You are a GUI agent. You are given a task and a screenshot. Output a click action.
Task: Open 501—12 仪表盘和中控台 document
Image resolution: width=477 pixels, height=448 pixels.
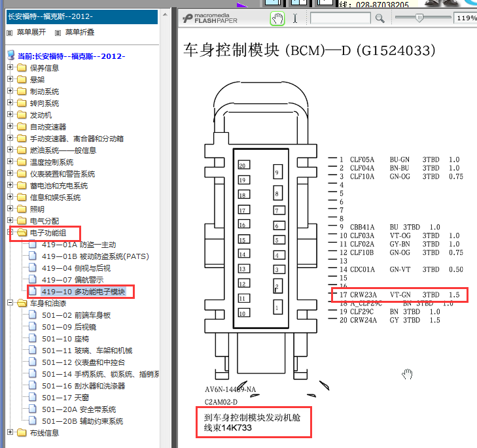(x=83, y=362)
